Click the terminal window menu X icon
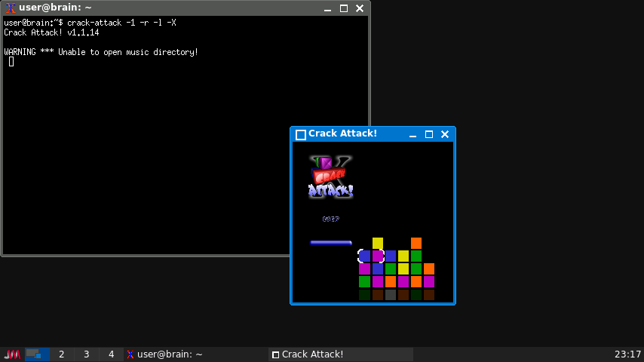The height and width of the screenshot is (362, 644). point(11,8)
